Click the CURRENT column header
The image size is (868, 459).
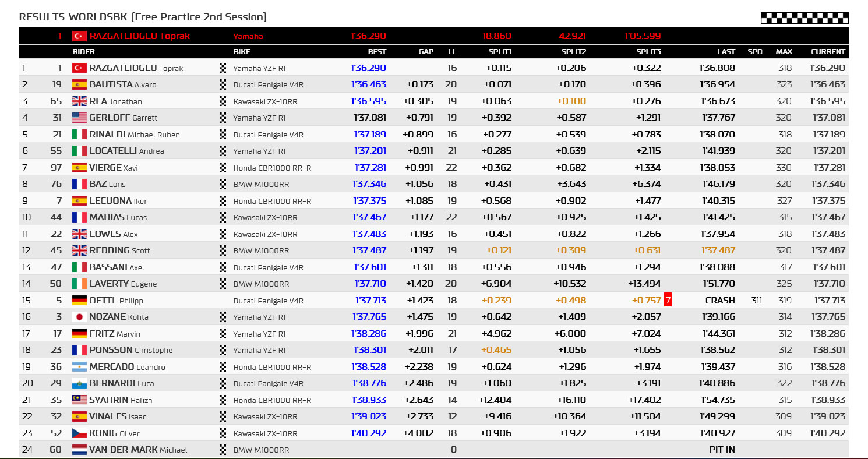(x=828, y=52)
